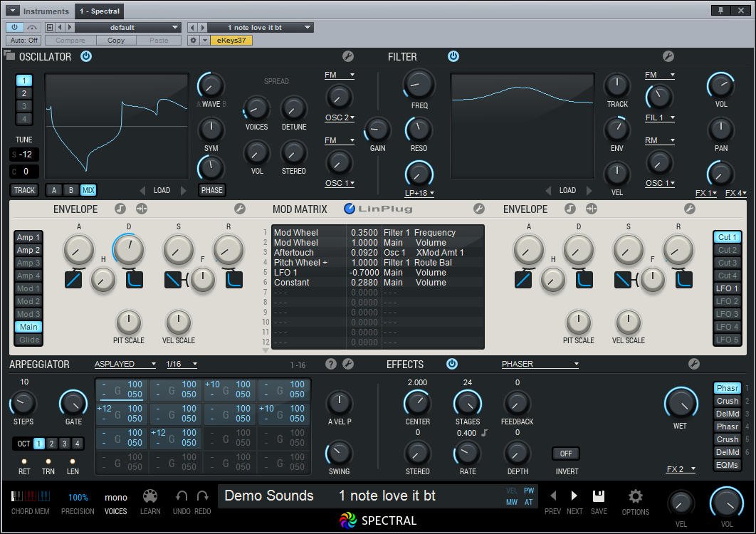Adjust the effects WET knob

click(x=681, y=404)
